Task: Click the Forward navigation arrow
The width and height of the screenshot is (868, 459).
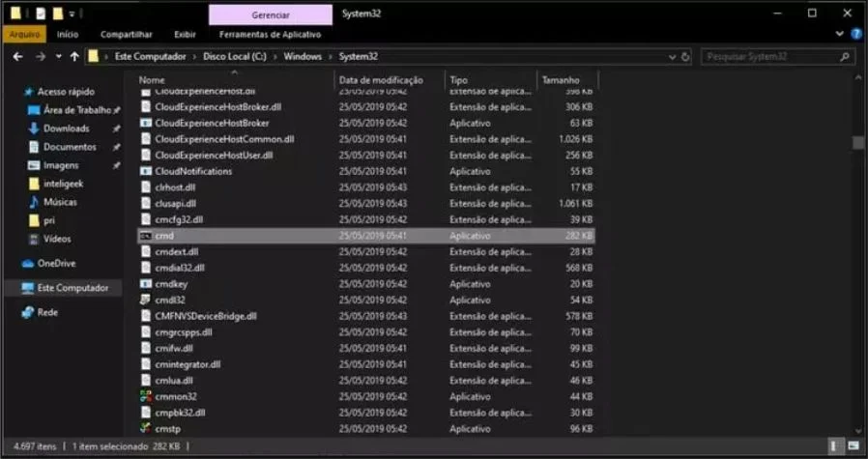Action: [x=41, y=56]
